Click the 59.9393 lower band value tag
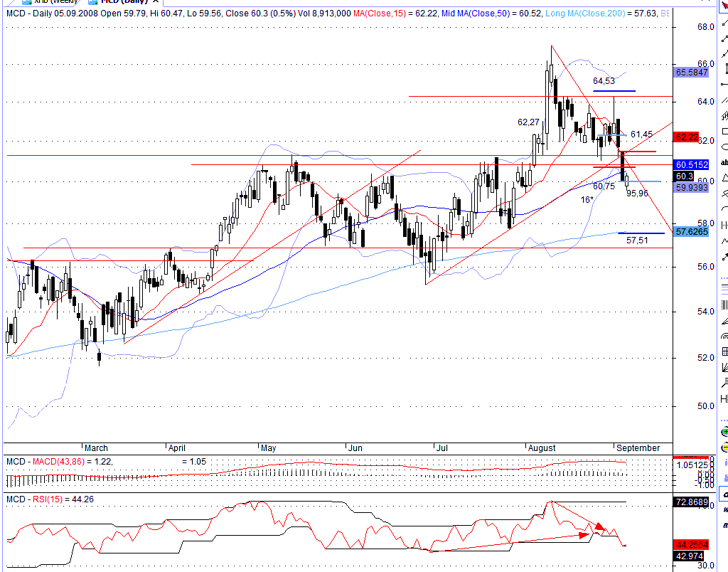 (x=691, y=187)
